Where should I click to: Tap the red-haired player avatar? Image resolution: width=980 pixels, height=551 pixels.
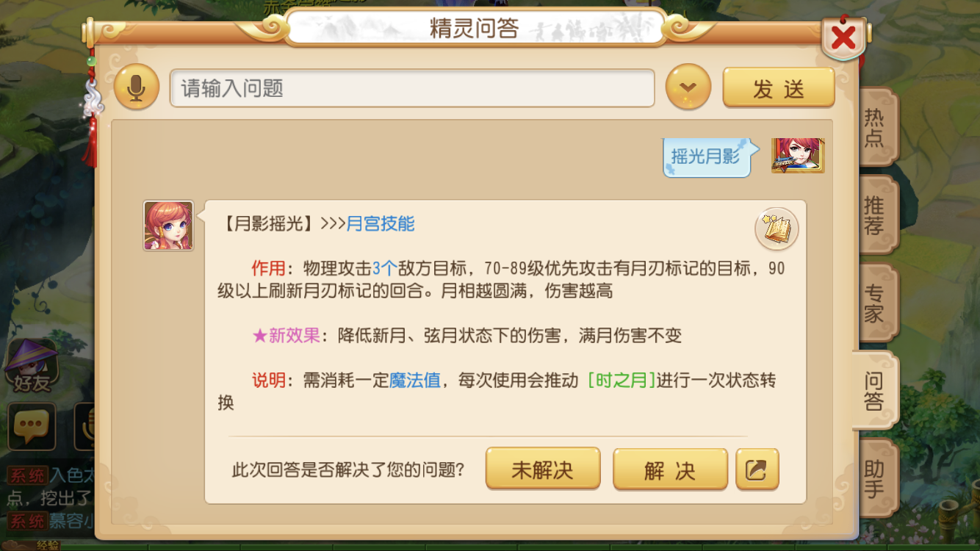pyautogui.click(x=798, y=155)
